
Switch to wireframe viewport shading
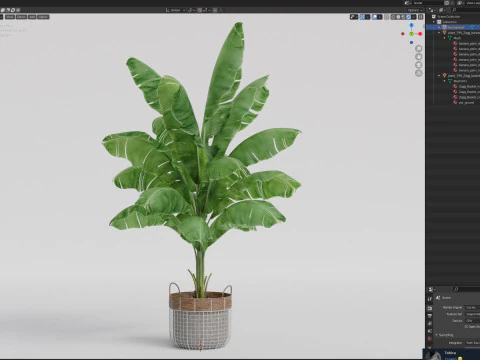point(393,17)
